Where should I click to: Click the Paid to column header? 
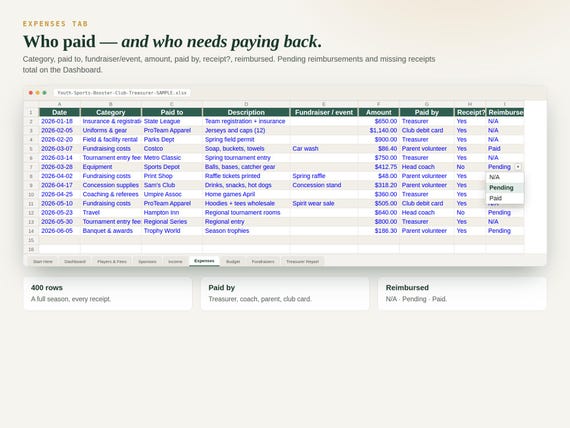tap(172, 112)
